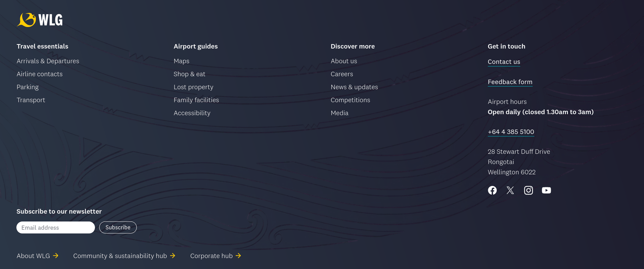The image size is (644, 269).
Task: Click the Email address newsletter field
Action: tap(56, 228)
